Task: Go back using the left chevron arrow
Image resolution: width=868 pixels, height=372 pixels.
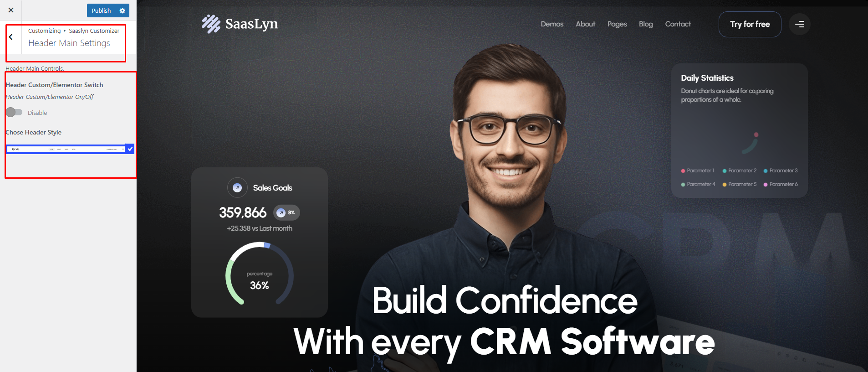Action: (x=11, y=37)
